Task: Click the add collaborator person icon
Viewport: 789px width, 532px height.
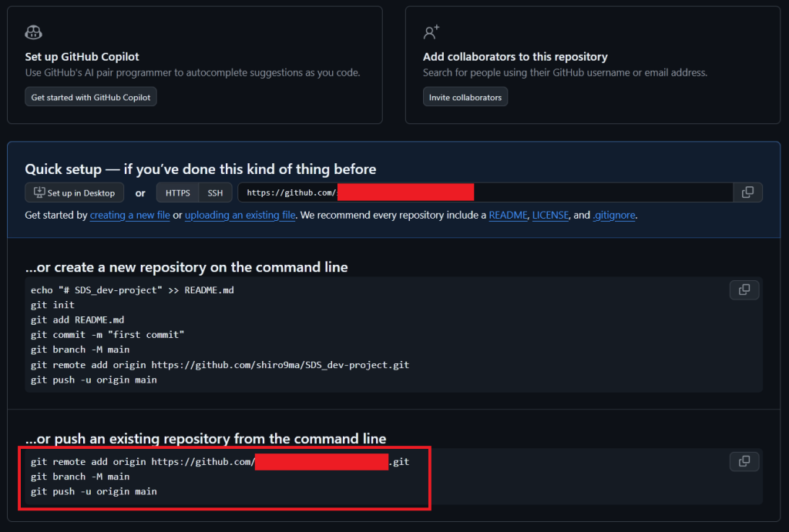Action: point(431,32)
